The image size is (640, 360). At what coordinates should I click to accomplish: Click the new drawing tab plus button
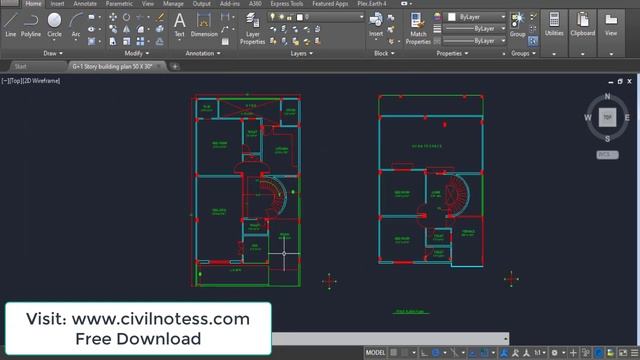[x=175, y=67]
